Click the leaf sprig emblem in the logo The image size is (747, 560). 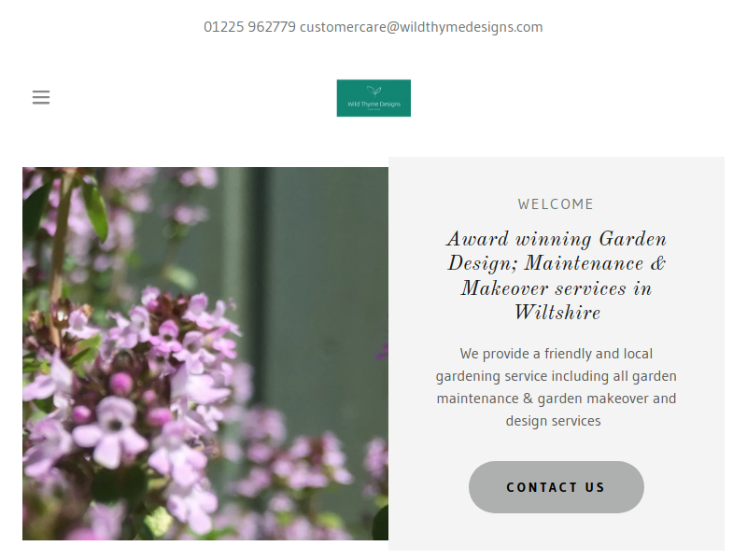[374, 91]
